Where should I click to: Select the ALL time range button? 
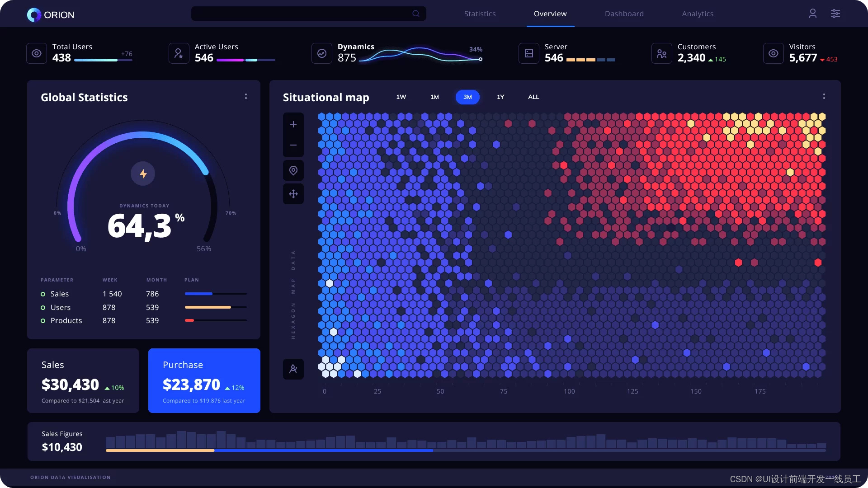point(533,97)
